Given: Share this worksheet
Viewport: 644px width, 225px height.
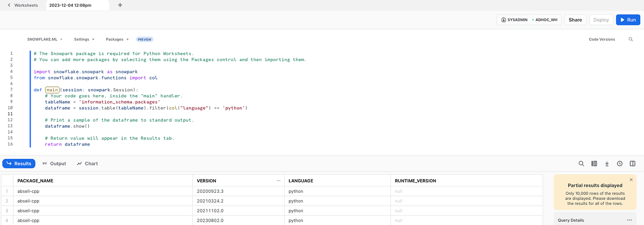Looking at the screenshot, I should pyautogui.click(x=575, y=20).
